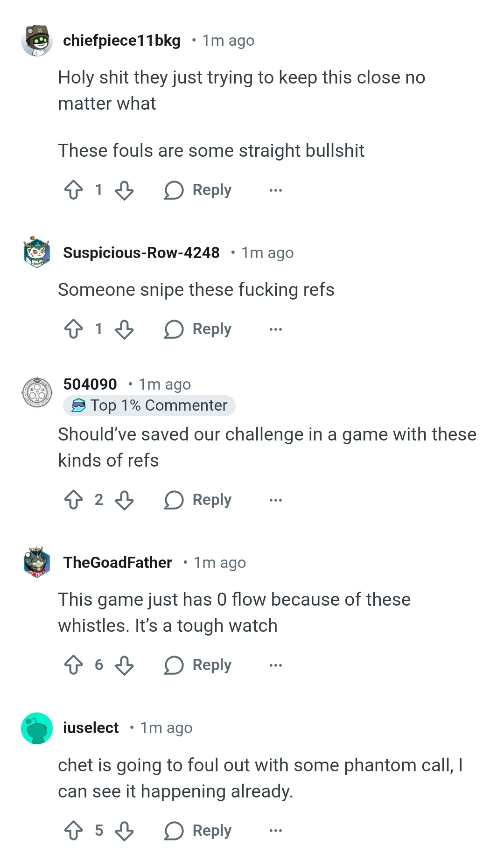Downvote chiefpiece11bkg's comment
Image resolution: width=504 pixels, height=853 pixels.
[x=124, y=190]
